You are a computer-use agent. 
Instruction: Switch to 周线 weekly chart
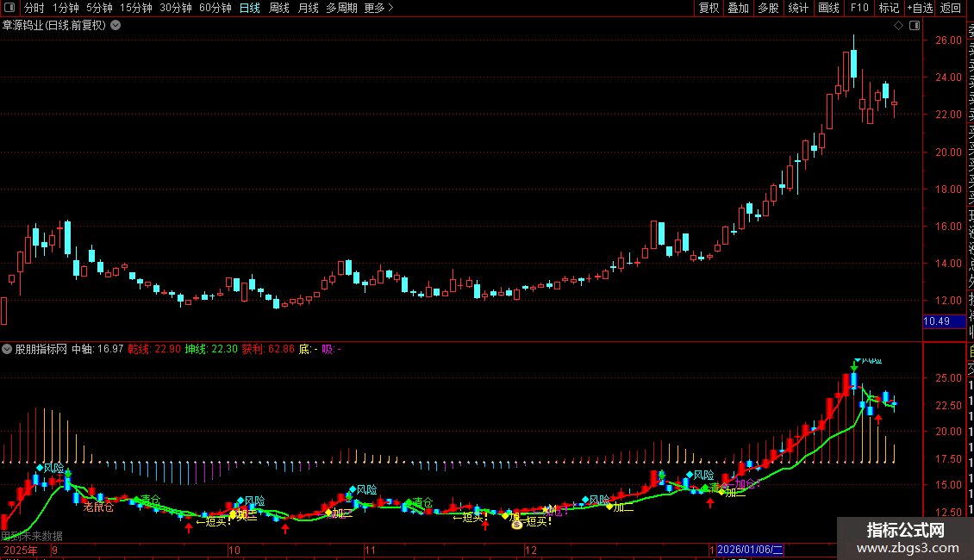pyautogui.click(x=279, y=8)
